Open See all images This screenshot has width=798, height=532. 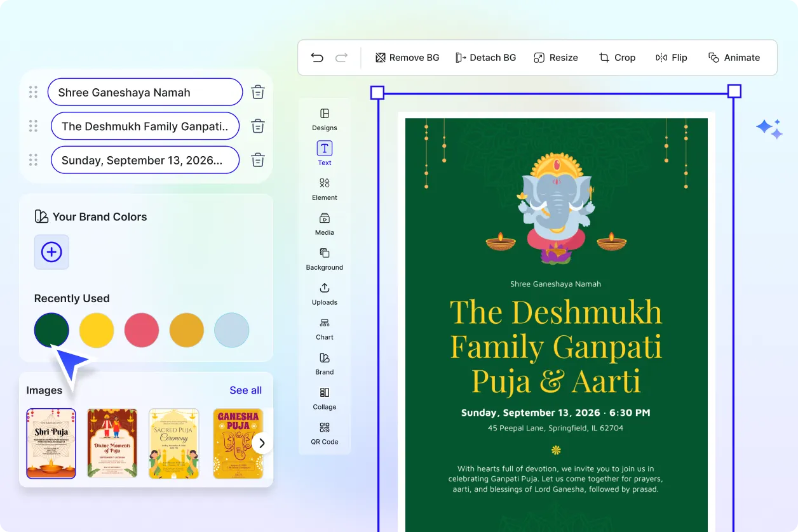click(245, 390)
